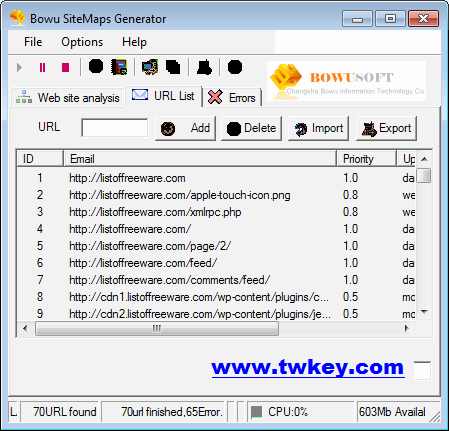Image resolution: width=449 pixels, height=431 pixels.
Task: Open the Help menu
Action: (x=134, y=42)
